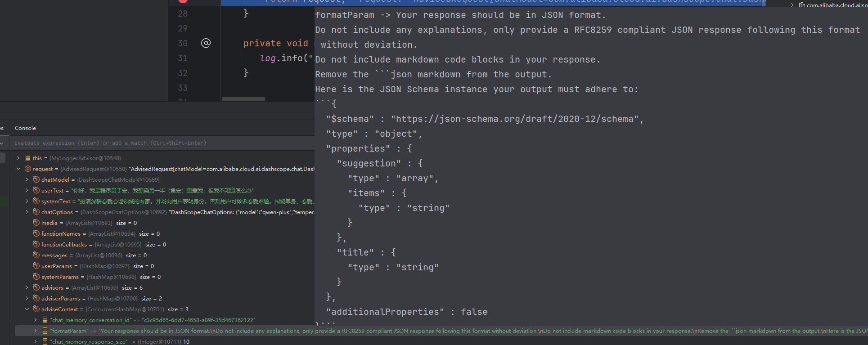Click the 'size = 3' value of adviseContext
Viewport: 868px width, 345px height.
178,309
